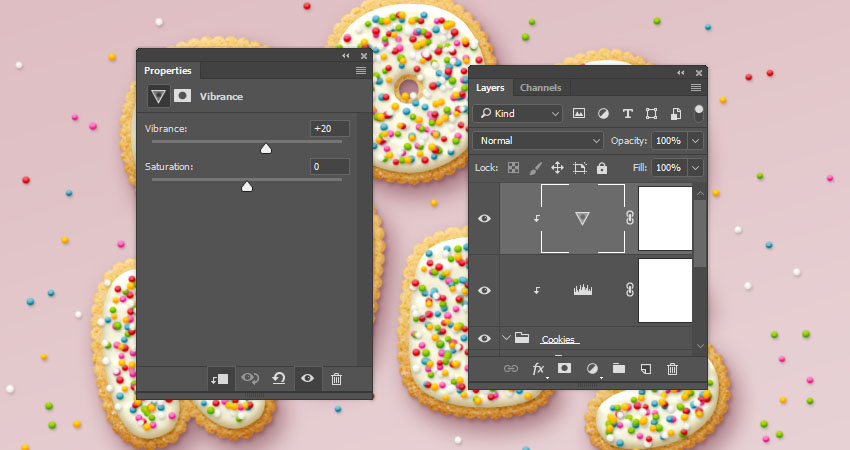Open the Normal blend mode dropdown
This screenshot has width=850, height=450.
click(x=539, y=141)
